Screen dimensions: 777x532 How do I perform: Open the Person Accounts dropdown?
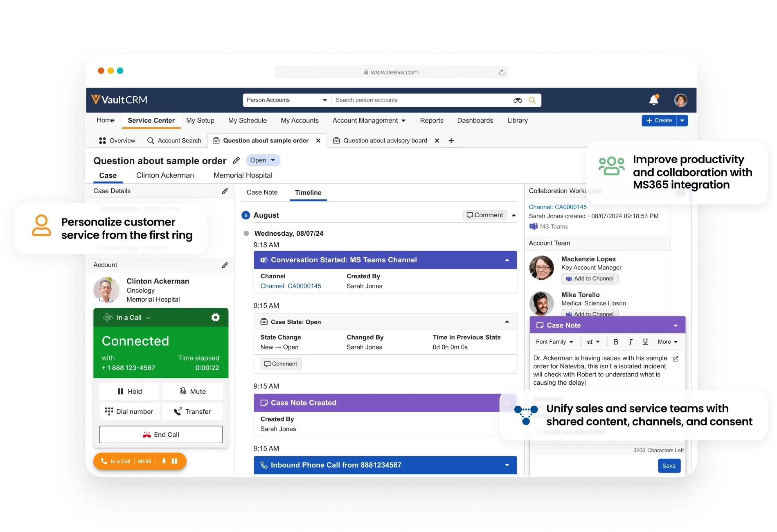287,100
